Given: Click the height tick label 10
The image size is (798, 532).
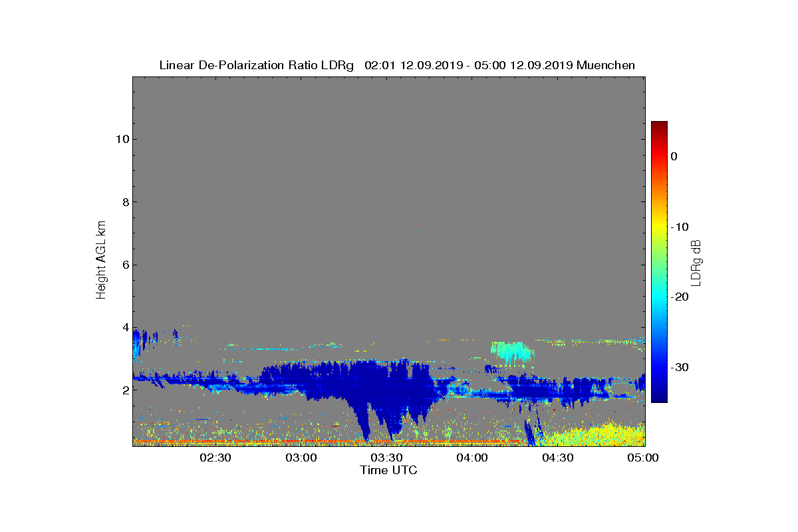Looking at the screenshot, I should pos(121,139).
